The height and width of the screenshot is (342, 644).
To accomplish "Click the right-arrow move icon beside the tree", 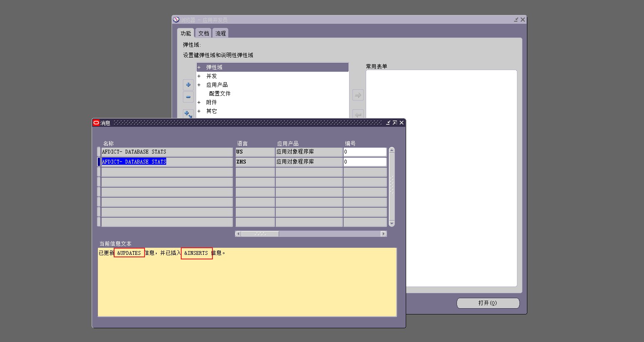I will pyautogui.click(x=357, y=95).
